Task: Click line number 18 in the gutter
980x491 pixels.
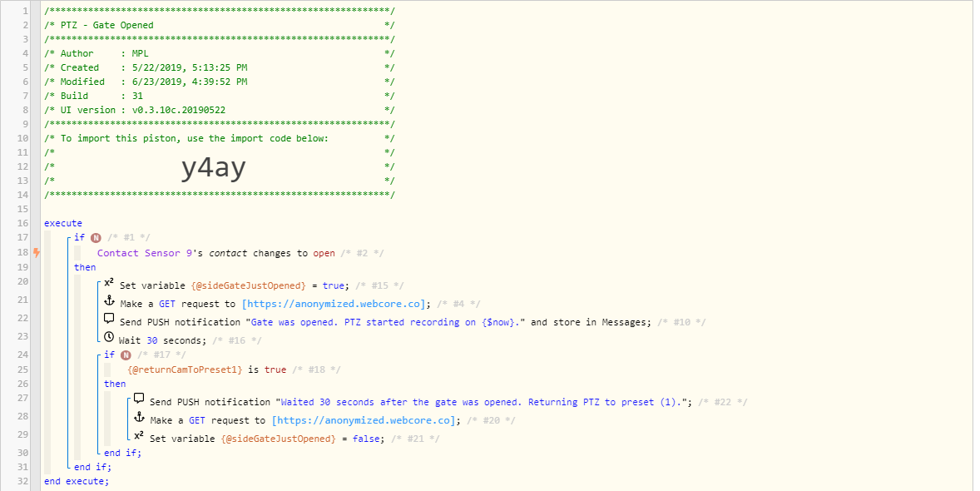Action: point(22,252)
